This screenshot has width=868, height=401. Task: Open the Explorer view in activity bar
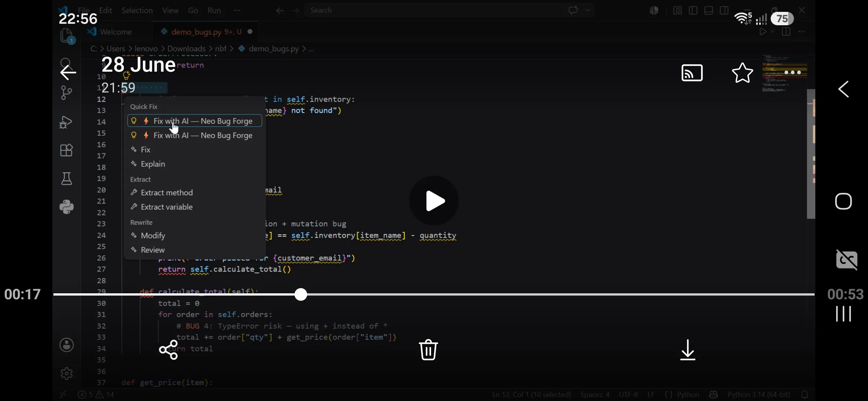(67, 36)
